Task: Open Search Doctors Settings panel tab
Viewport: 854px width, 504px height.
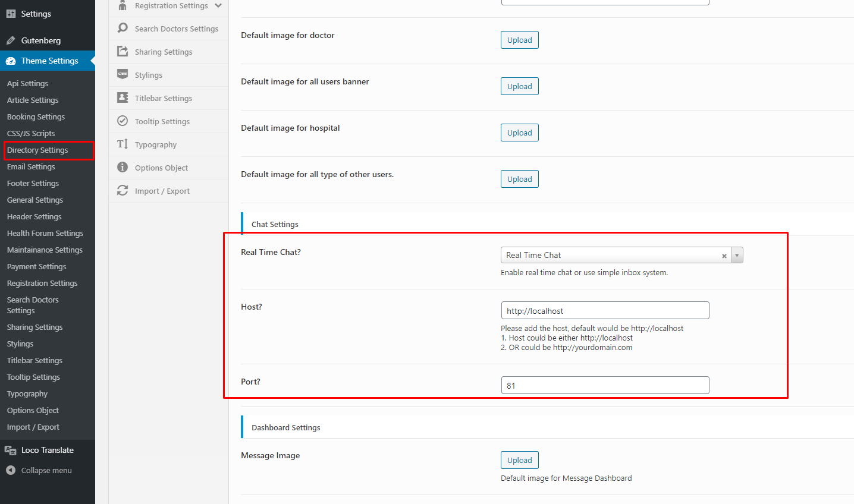Action: click(169, 29)
